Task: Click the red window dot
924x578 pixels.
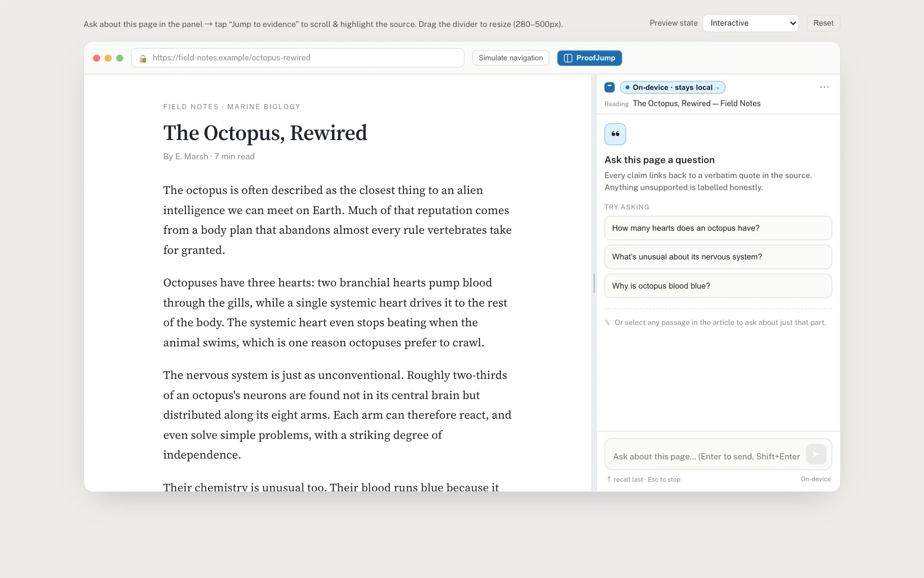Action: (x=97, y=58)
